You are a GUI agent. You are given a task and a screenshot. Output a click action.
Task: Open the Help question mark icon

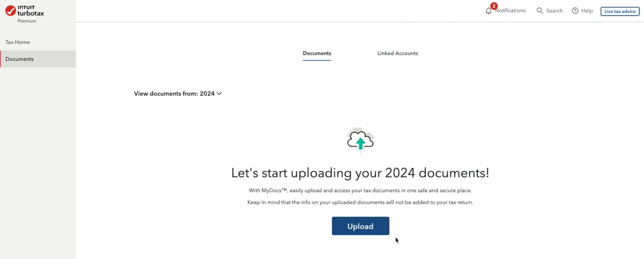[x=575, y=11]
